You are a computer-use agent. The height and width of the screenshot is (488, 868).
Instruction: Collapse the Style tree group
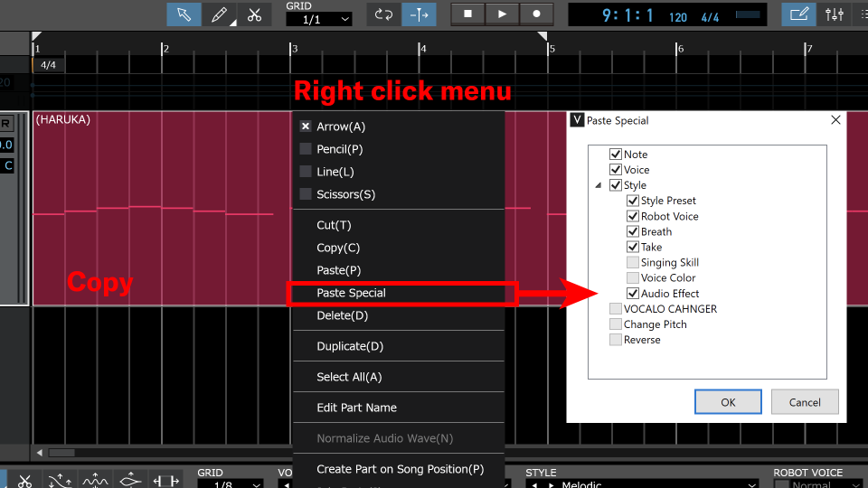tap(599, 186)
